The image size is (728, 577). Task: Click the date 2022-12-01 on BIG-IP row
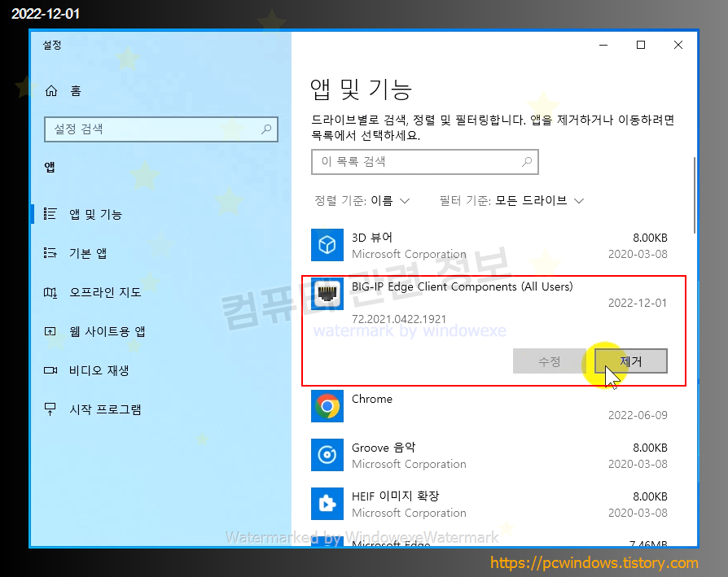[x=638, y=303]
